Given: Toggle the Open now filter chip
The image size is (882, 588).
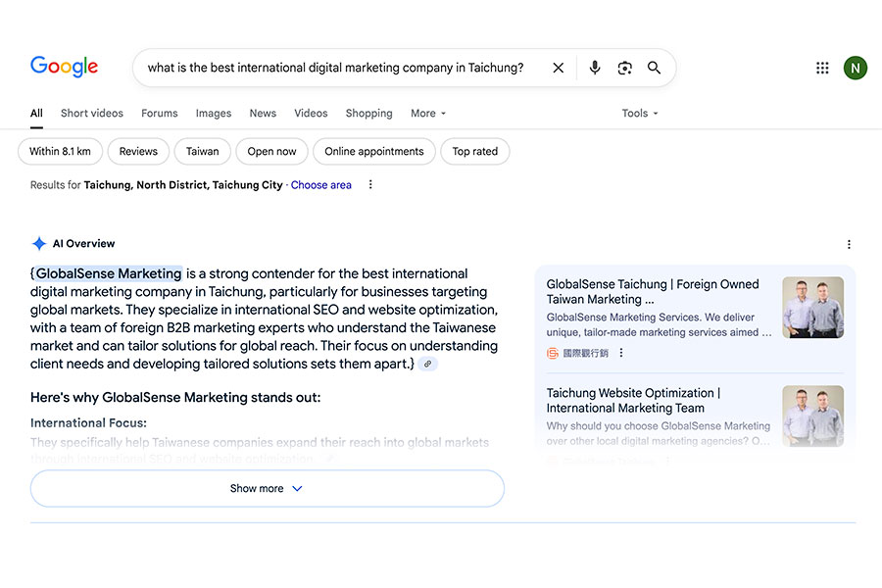Looking at the screenshot, I should click(271, 152).
